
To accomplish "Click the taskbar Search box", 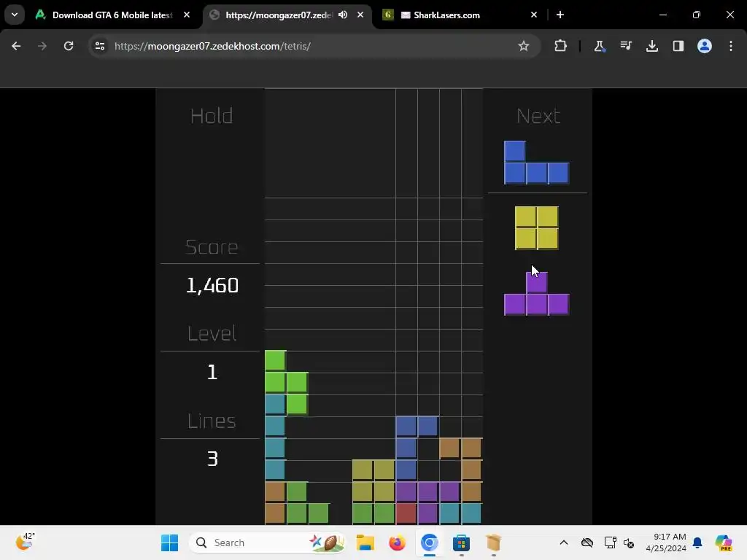I will tap(267, 542).
